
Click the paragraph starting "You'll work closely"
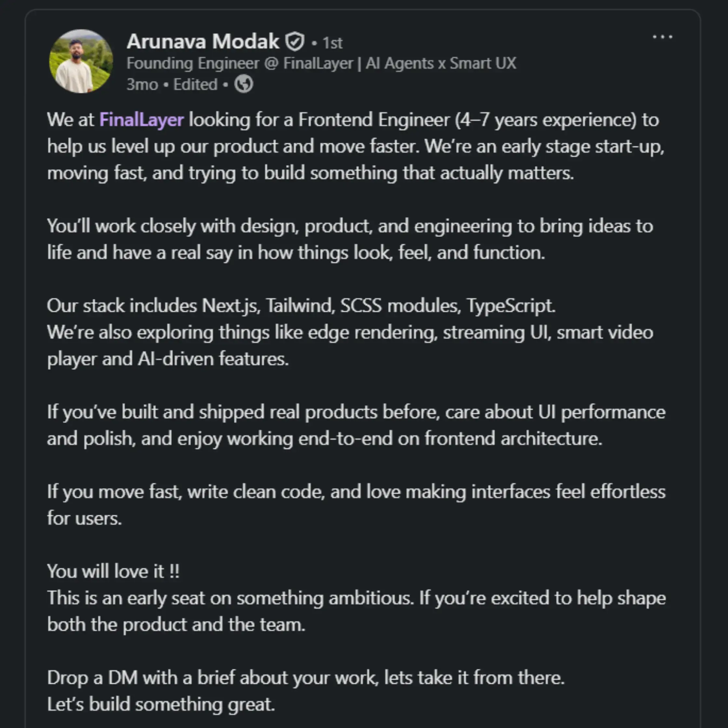(x=350, y=239)
